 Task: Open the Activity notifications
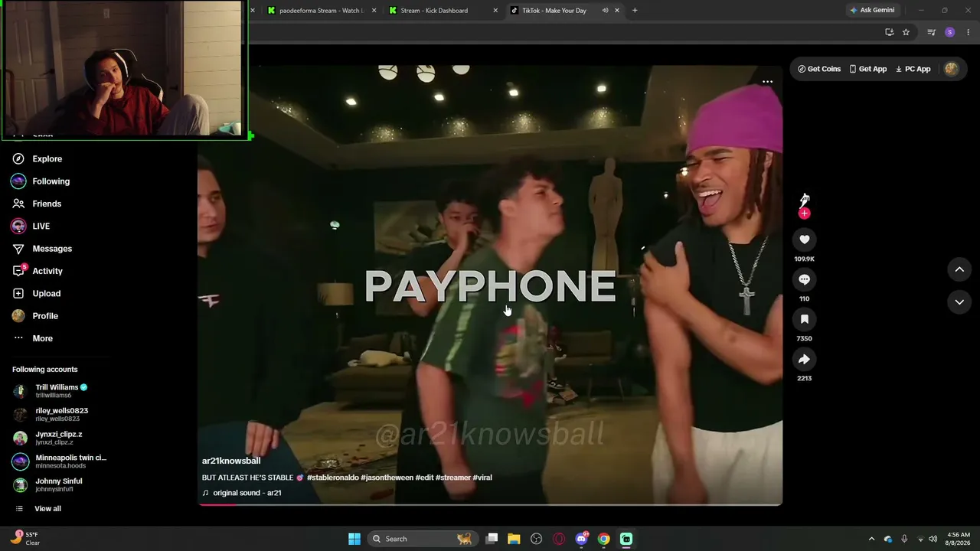[38, 271]
